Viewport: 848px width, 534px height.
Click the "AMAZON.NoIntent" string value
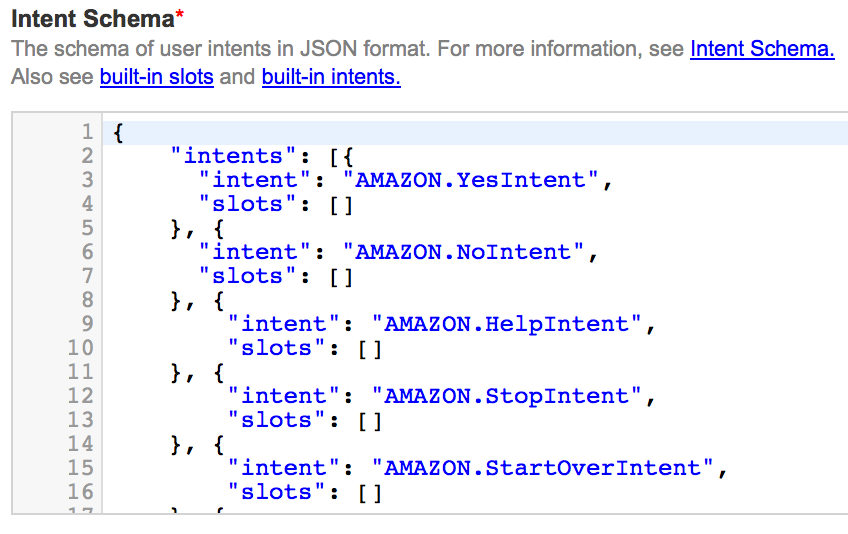[x=462, y=252]
